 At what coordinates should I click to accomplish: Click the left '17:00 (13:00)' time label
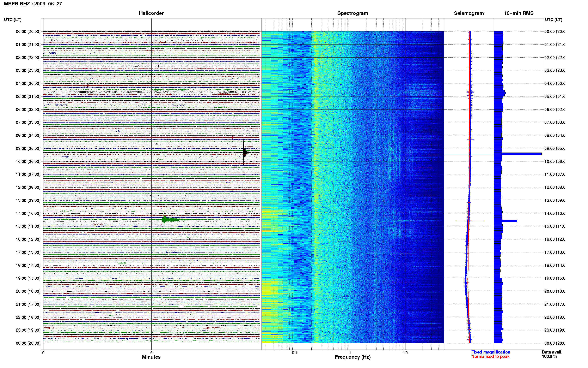point(28,252)
